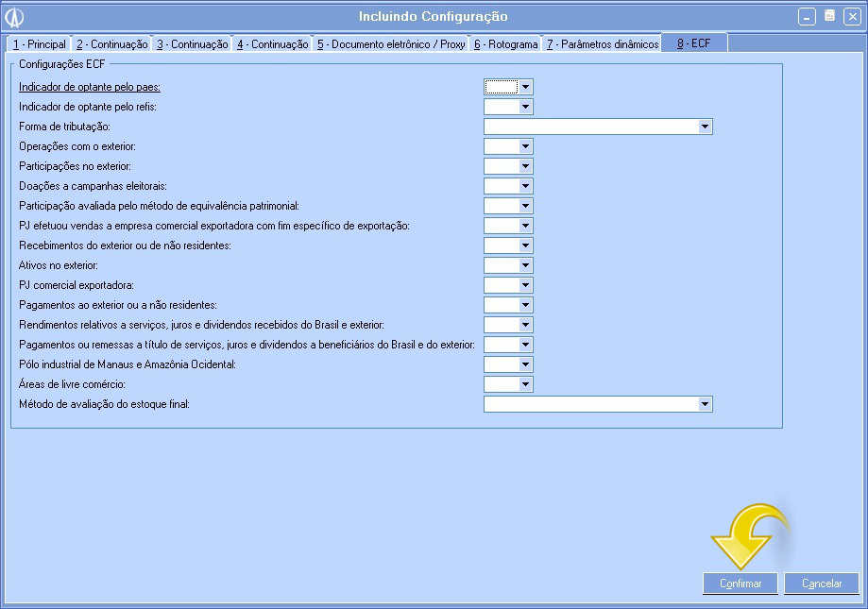868x609 pixels.
Task: Open 'Pagamentos ou remessas a título de serviços' dropdown
Action: tap(525, 345)
